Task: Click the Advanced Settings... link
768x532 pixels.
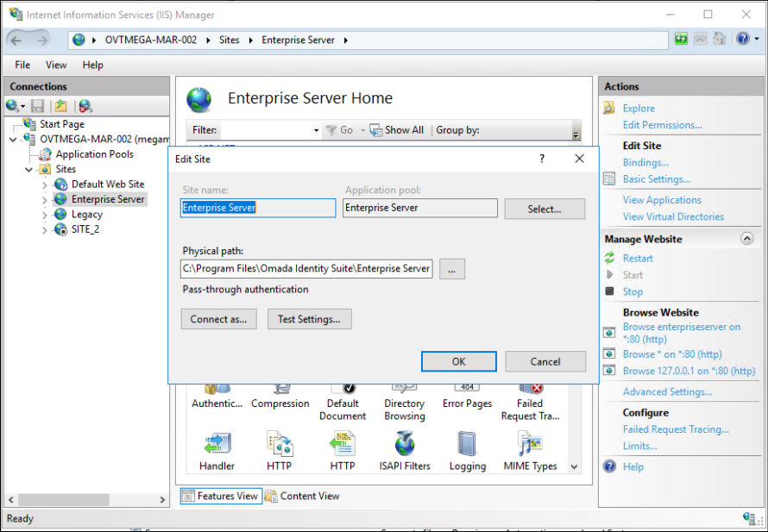Action: (667, 391)
